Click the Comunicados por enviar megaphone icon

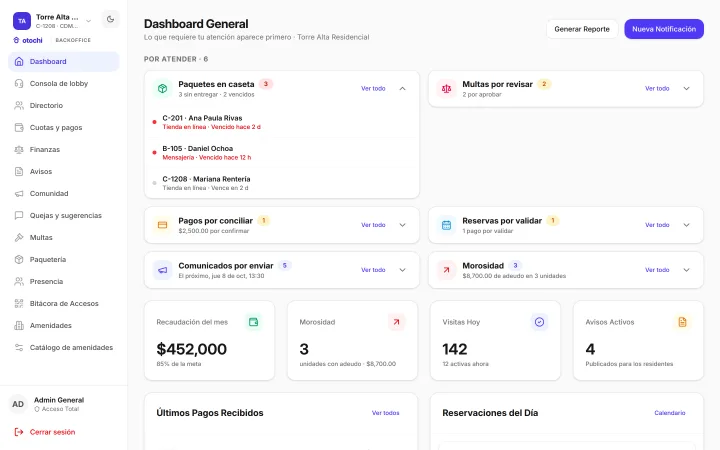(x=163, y=270)
